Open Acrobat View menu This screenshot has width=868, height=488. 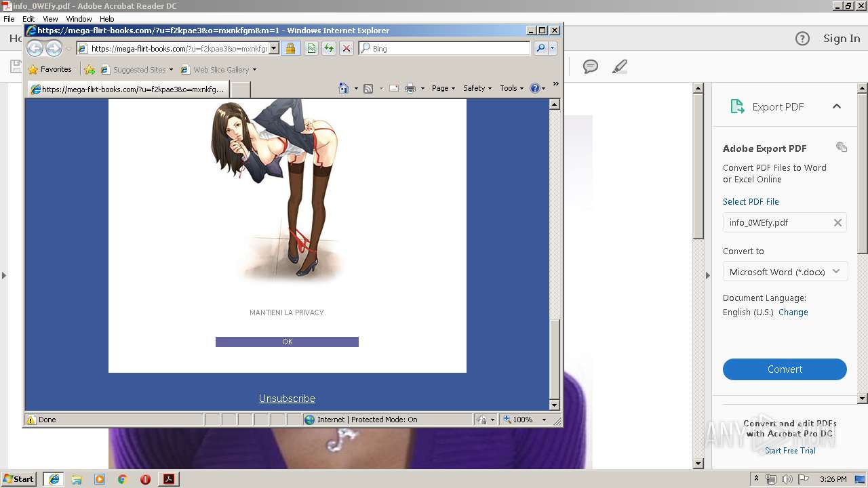click(x=51, y=19)
